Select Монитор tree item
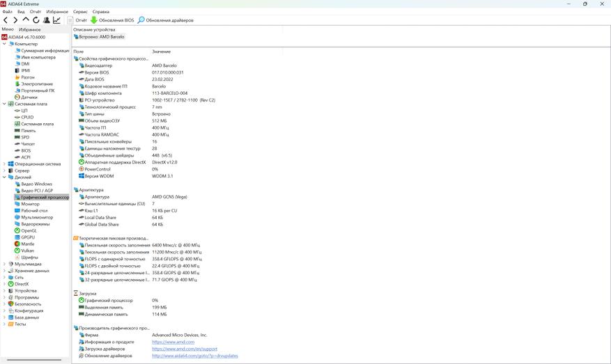 click(x=27, y=204)
